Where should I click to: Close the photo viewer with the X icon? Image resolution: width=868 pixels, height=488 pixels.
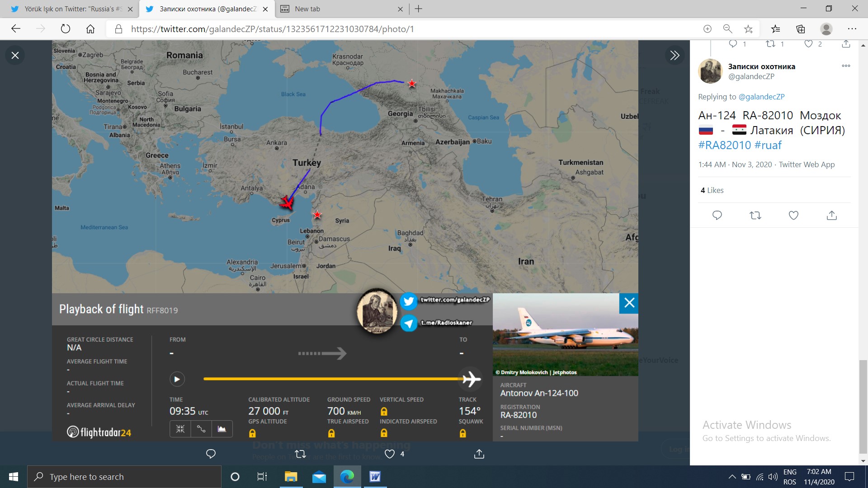coord(15,55)
